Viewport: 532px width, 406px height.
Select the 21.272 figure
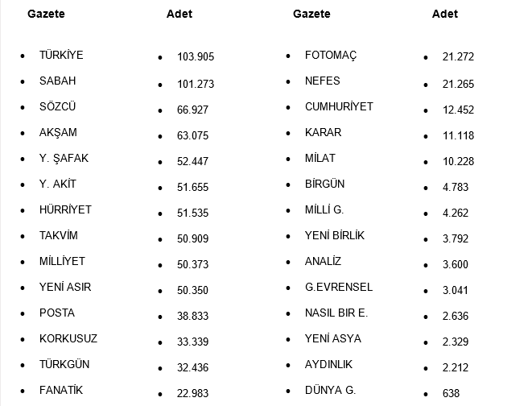[458, 57]
